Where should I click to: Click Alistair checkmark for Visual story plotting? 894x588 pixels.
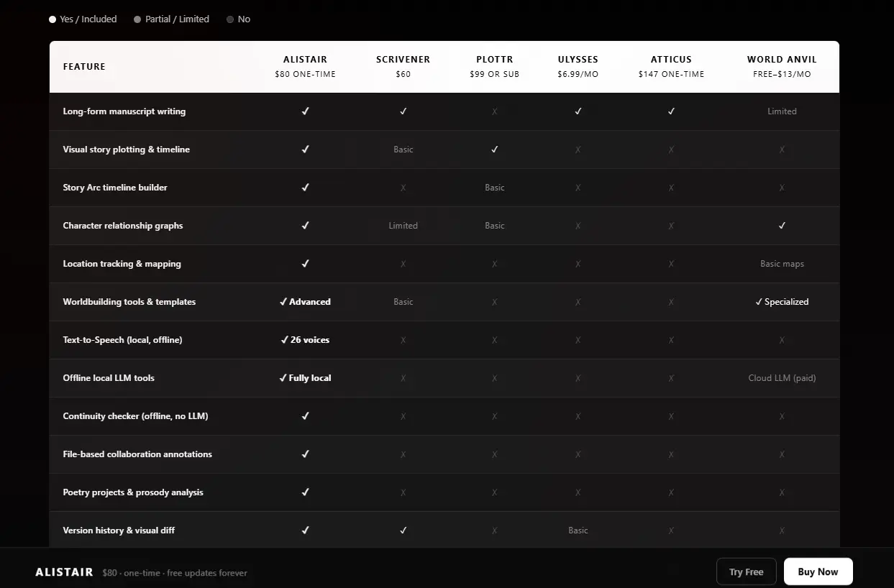[305, 150]
